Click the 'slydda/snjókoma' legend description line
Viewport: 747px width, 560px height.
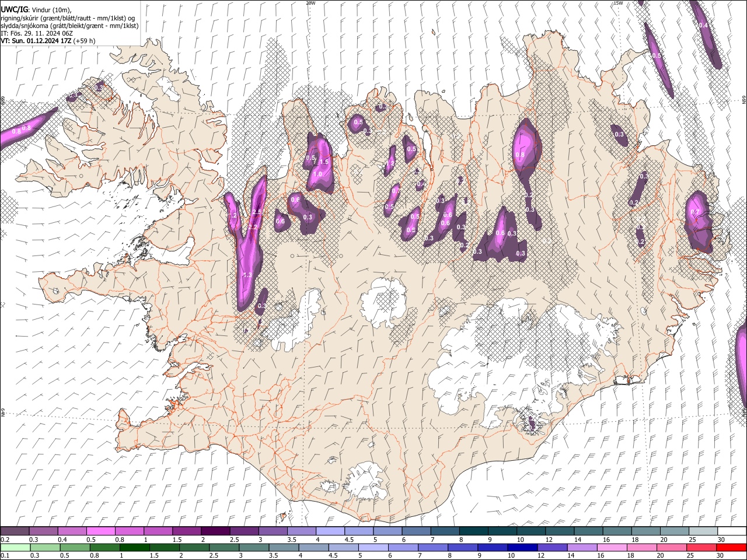[x=69, y=26]
